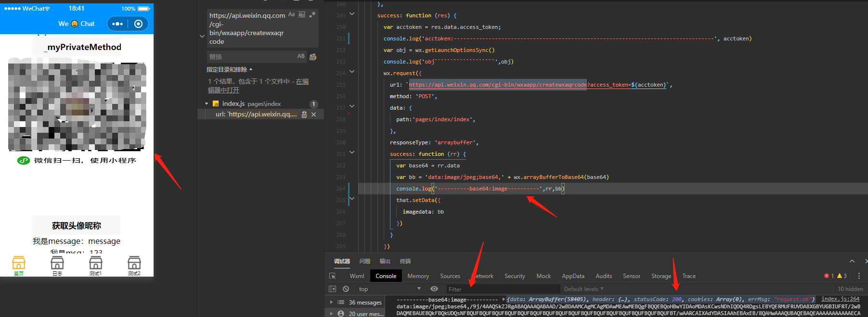
Task: Fold that.setData block at line 265
Action: point(352,199)
